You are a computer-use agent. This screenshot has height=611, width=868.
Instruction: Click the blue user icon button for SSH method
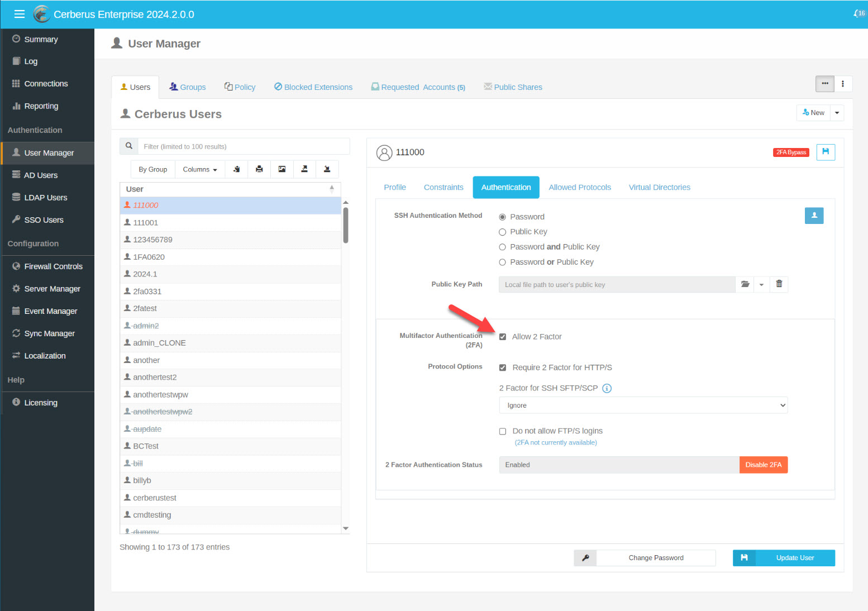(x=814, y=216)
